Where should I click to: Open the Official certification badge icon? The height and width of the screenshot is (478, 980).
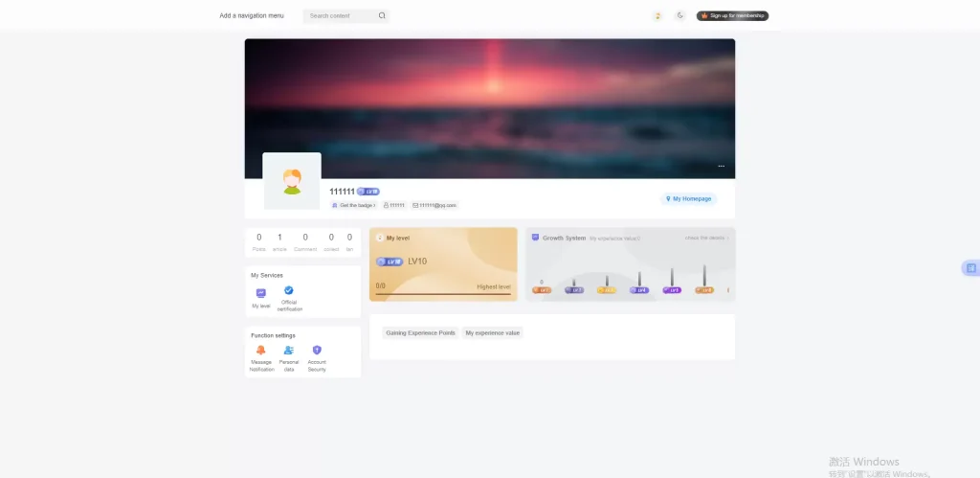(x=289, y=290)
